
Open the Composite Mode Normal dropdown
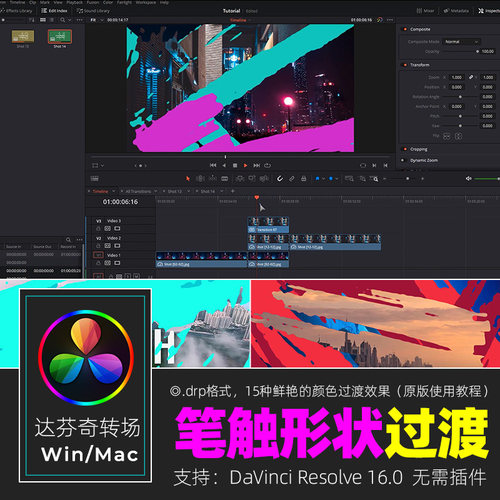(x=462, y=42)
